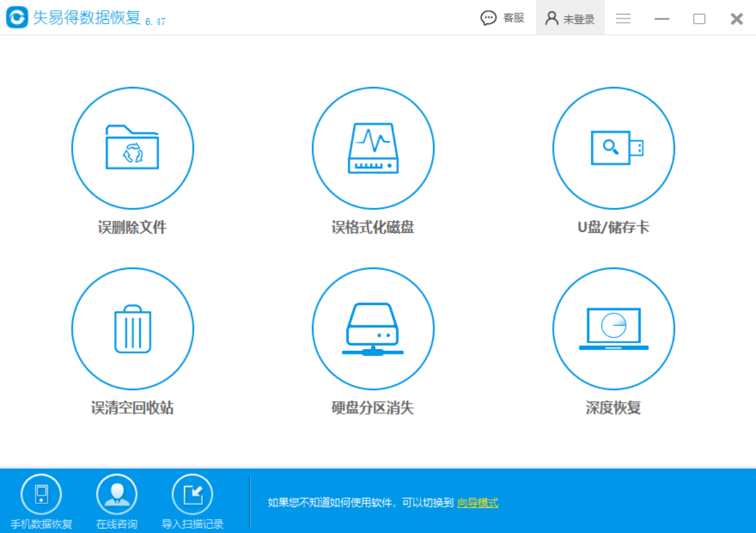Choose U盘/储存卡 recovery icon
756x533 pixels.
613,147
